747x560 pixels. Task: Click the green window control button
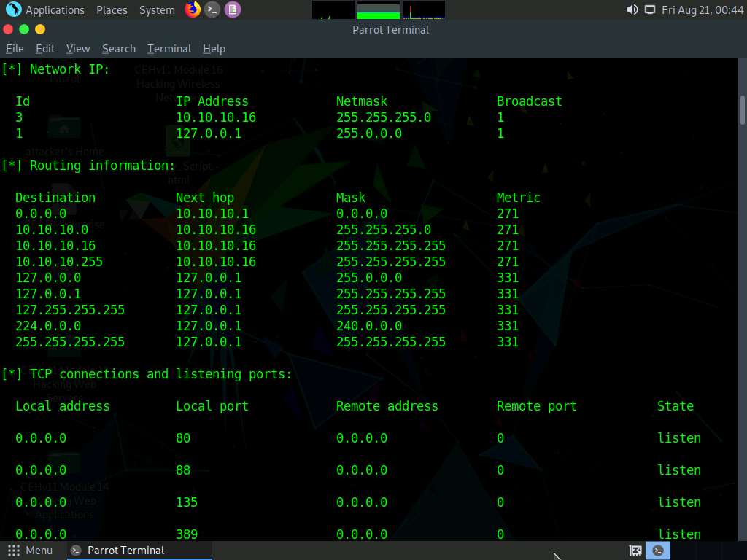(x=24, y=29)
